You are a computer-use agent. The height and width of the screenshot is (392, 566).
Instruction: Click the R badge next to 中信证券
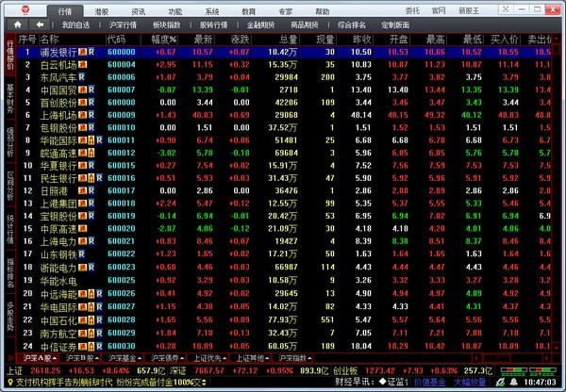point(99,346)
